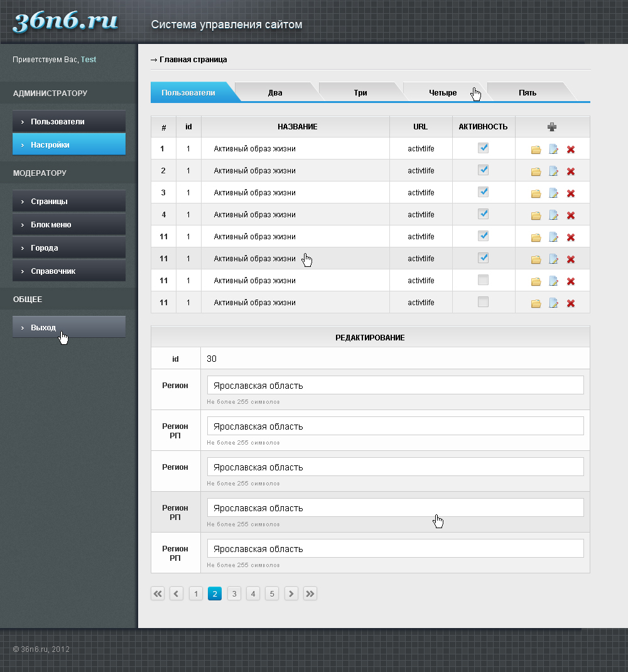
Task: Delete row 1 with the red X
Action: pyautogui.click(x=571, y=149)
